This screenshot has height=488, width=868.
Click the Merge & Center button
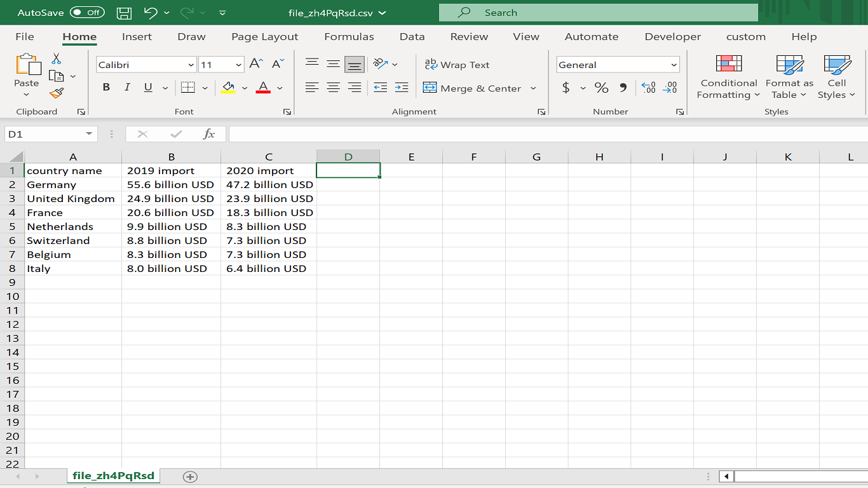[473, 88]
